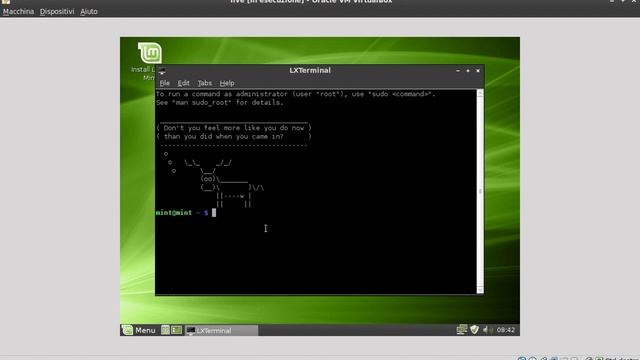Viewport: 640px width, 360px height.
Task: Click the LXTerminal title bar text
Action: pyautogui.click(x=310, y=70)
